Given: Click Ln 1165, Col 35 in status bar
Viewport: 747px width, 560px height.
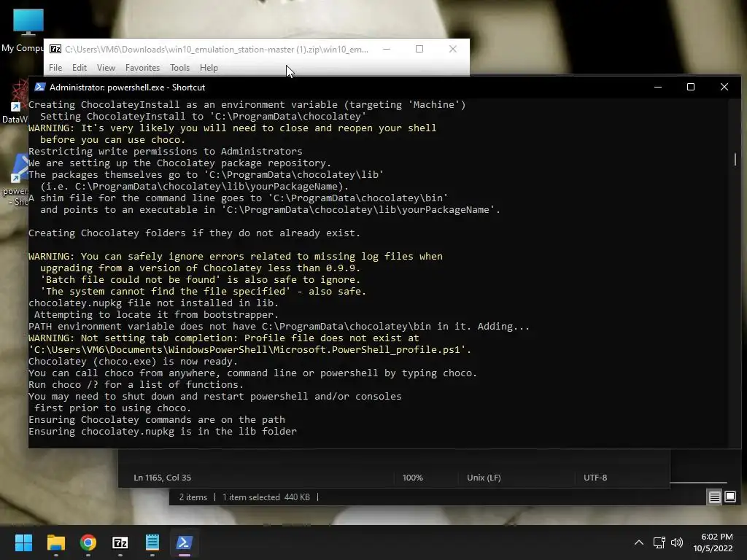Looking at the screenshot, I should [163, 477].
